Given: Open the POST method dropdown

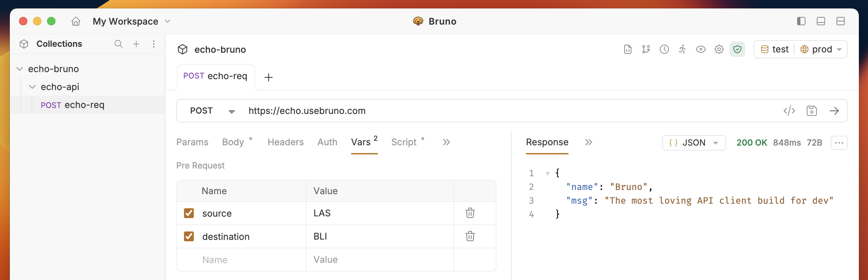Looking at the screenshot, I should [x=212, y=111].
